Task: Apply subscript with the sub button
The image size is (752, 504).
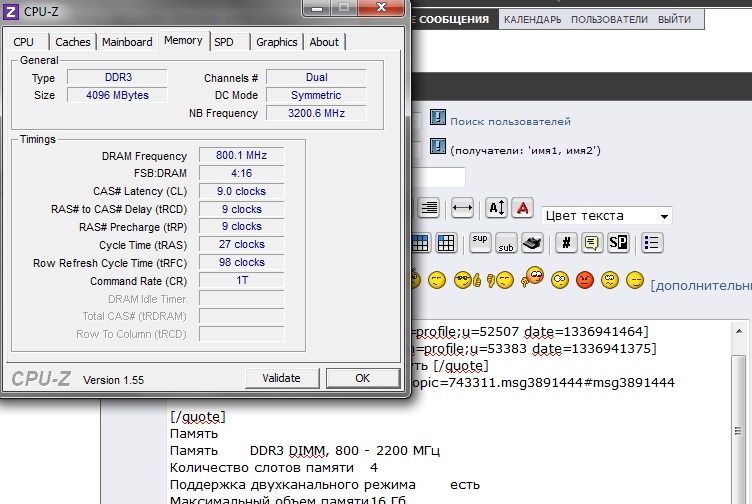Action: [x=505, y=243]
